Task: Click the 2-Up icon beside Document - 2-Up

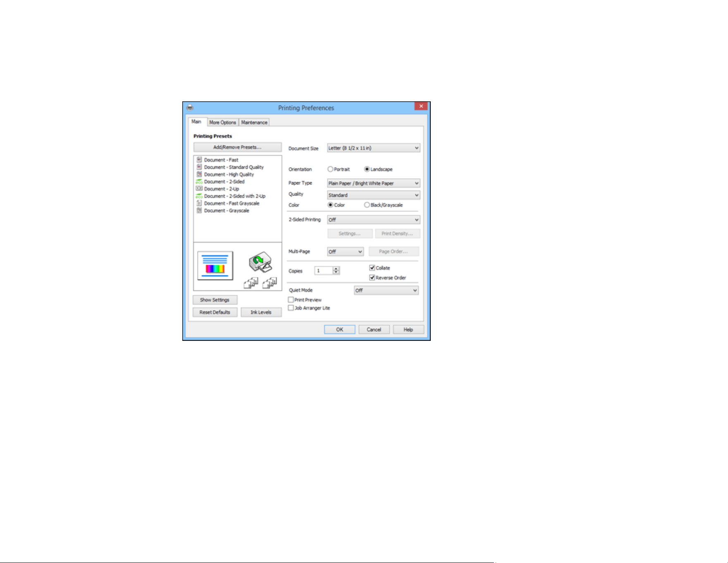Action: pyautogui.click(x=199, y=189)
